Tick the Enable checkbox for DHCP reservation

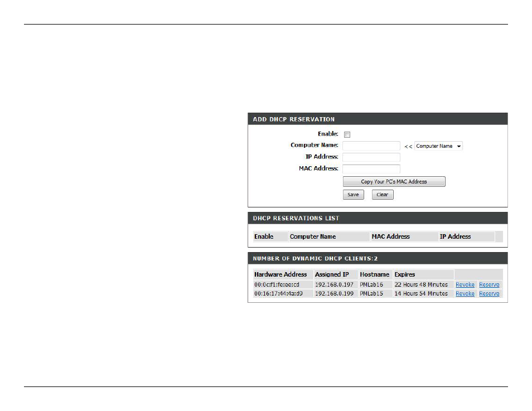pyautogui.click(x=347, y=135)
